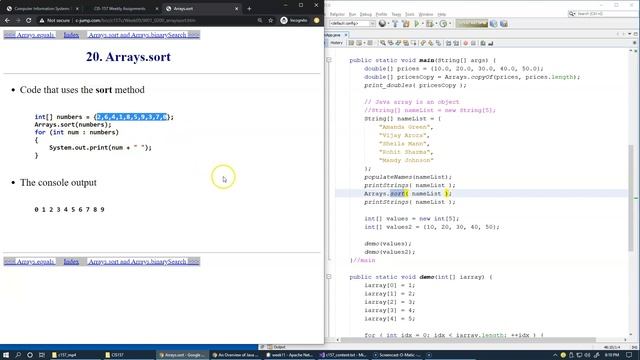Switch to CIS-157 Weekly Assignments tab
Screen dimensions: 640x360
[121, 9]
